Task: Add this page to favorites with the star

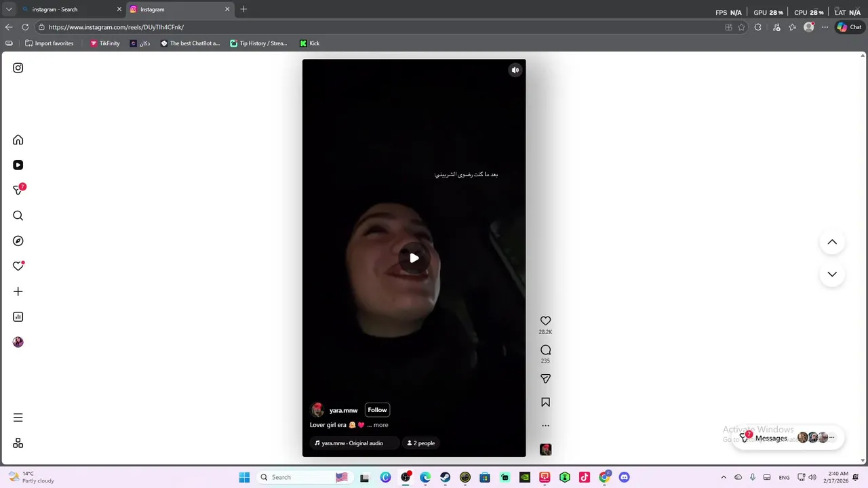Action: click(x=741, y=27)
